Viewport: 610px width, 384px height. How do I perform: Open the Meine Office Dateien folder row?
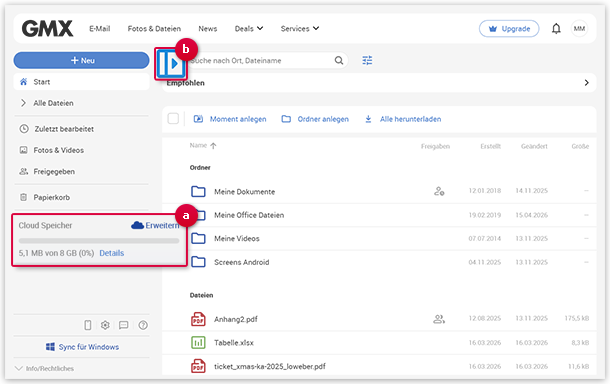click(x=379, y=215)
